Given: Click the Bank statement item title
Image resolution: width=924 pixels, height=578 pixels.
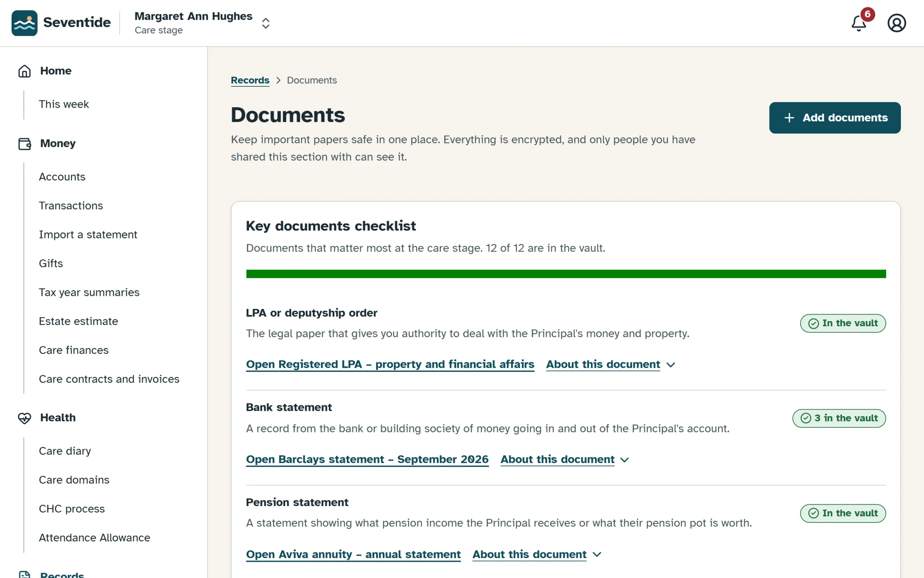Looking at the screenshot, I should coord(289,407).
